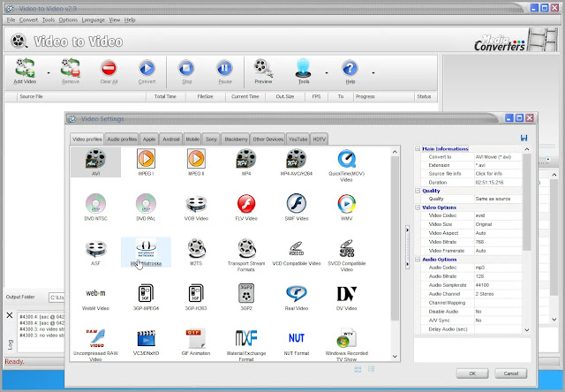Close the log panel with X
This screenshot has height=392, width=565.
pos(10,315)
